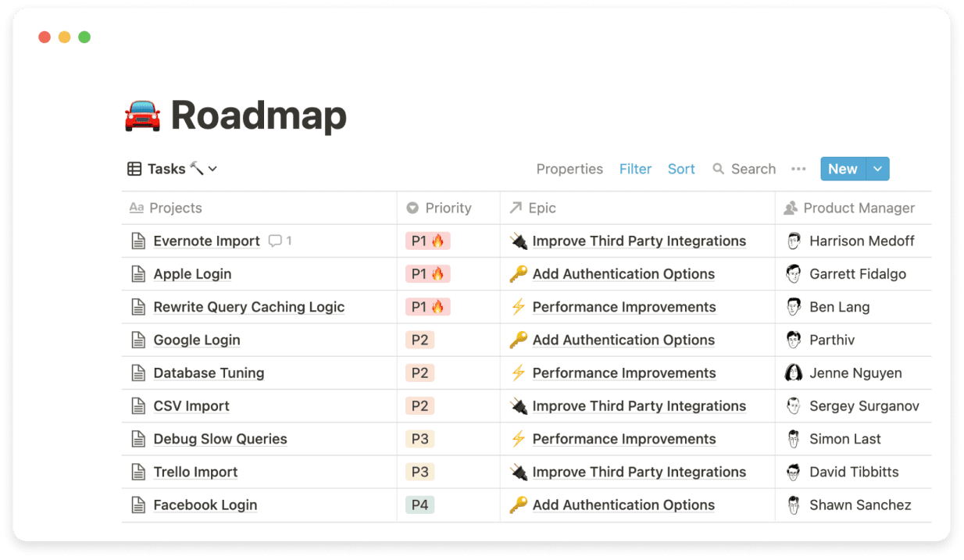964x560 pixels.
Task: Open the Properties panel
Action: click(x=569, y=169)
